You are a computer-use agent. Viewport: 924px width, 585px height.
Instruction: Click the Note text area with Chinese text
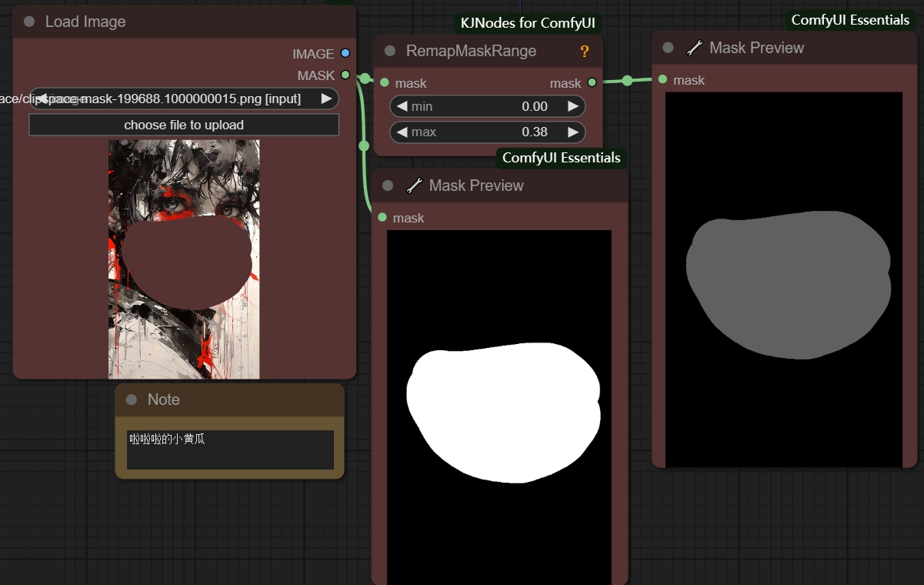pyautogui.click(x=230, y=450)
